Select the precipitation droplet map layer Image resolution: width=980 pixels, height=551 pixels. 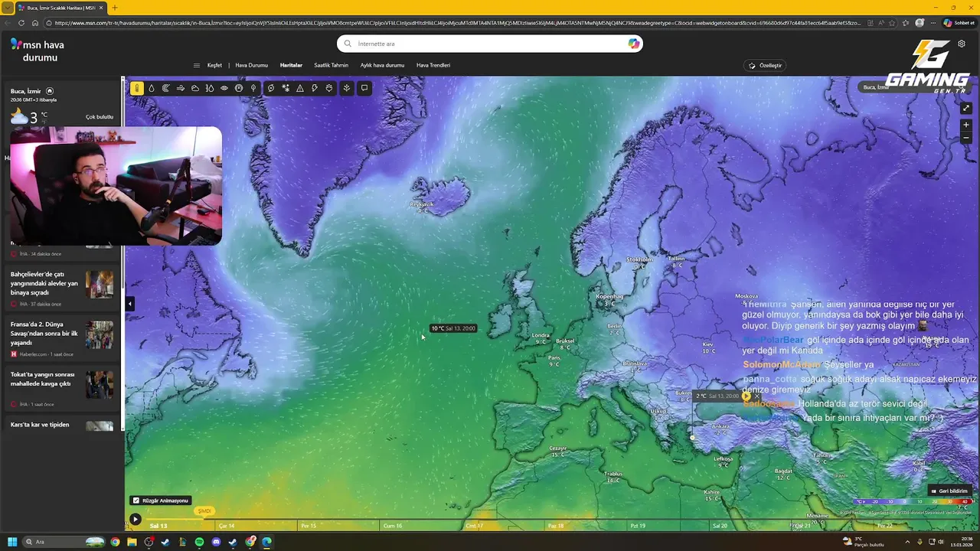click(152, 88)
